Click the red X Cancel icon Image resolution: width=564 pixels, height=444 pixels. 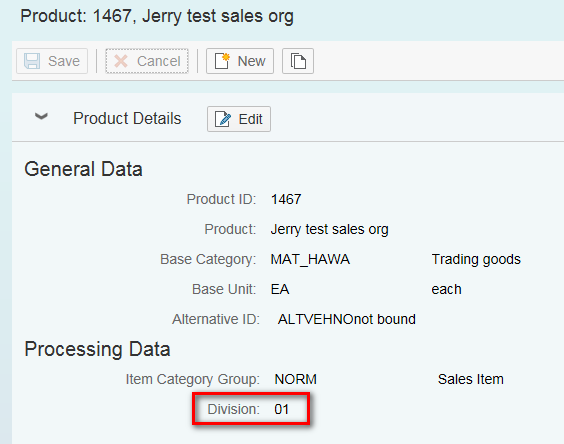click(x=121, y=61)
